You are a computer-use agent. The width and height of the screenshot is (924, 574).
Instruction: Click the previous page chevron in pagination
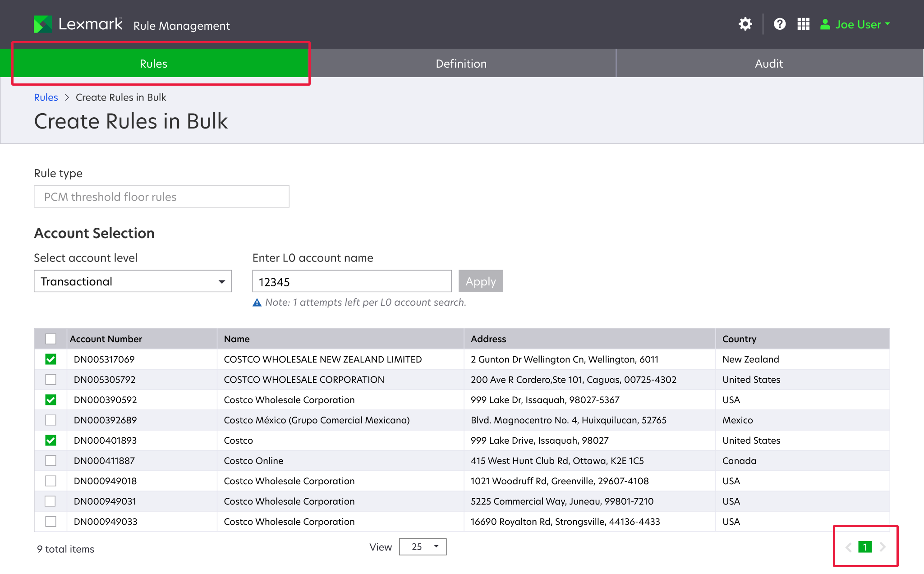848,546
